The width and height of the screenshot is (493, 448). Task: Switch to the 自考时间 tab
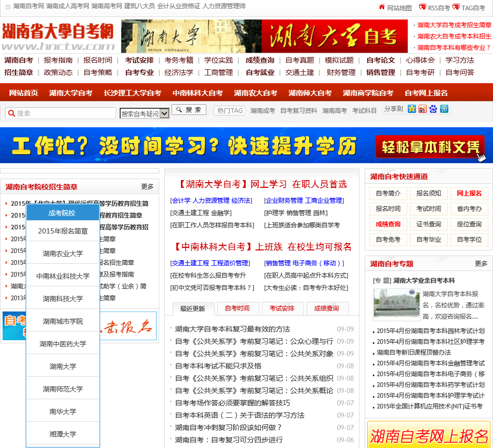(238, 308)
